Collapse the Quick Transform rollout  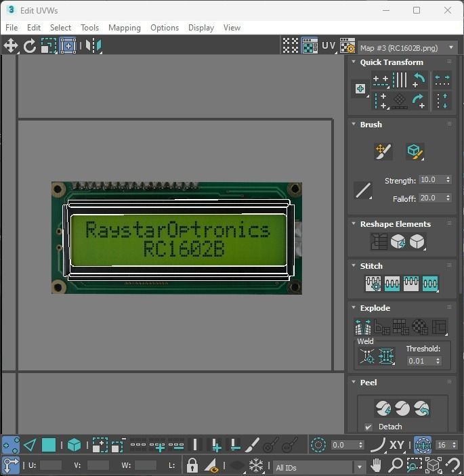point(354,62)
